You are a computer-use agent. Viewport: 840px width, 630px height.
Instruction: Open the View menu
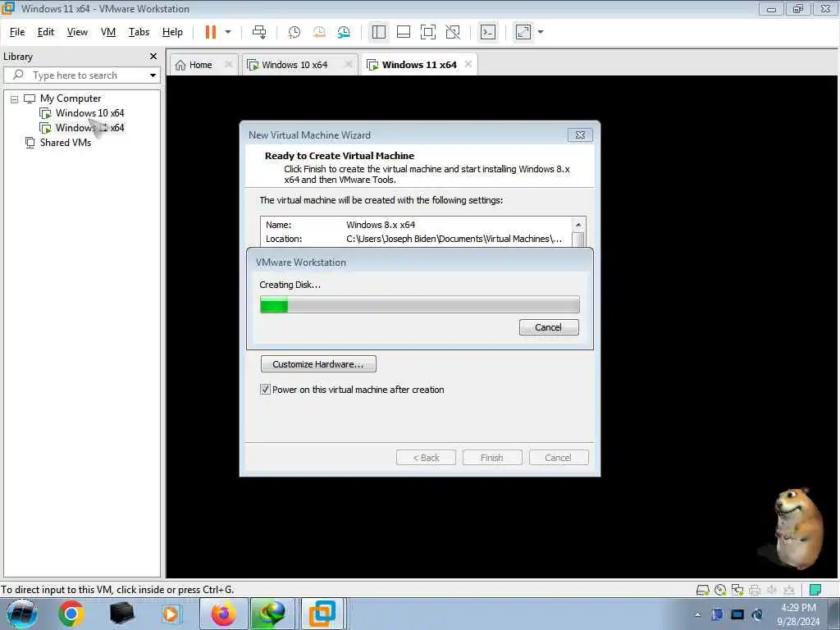77,32
